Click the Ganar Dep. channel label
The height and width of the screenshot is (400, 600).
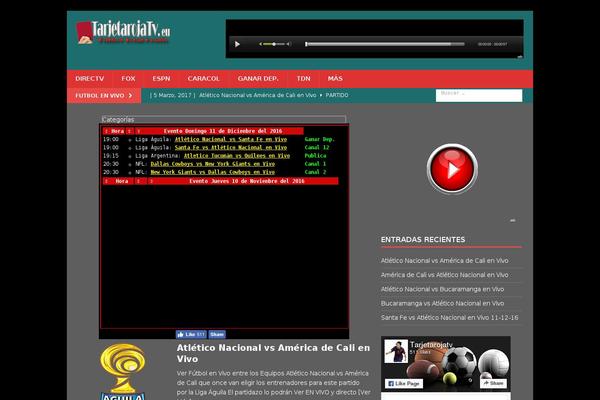click(320, 139)
